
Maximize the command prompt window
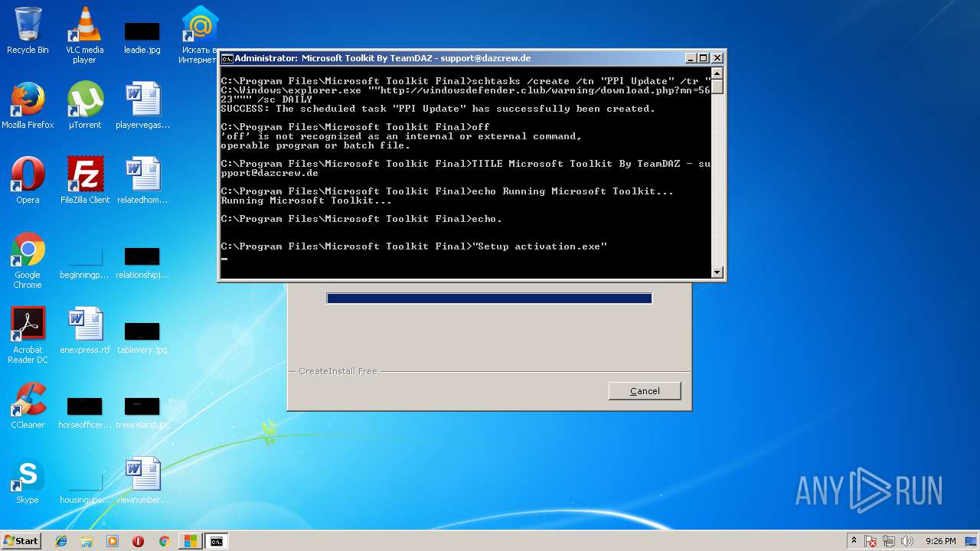pos(704,58)
